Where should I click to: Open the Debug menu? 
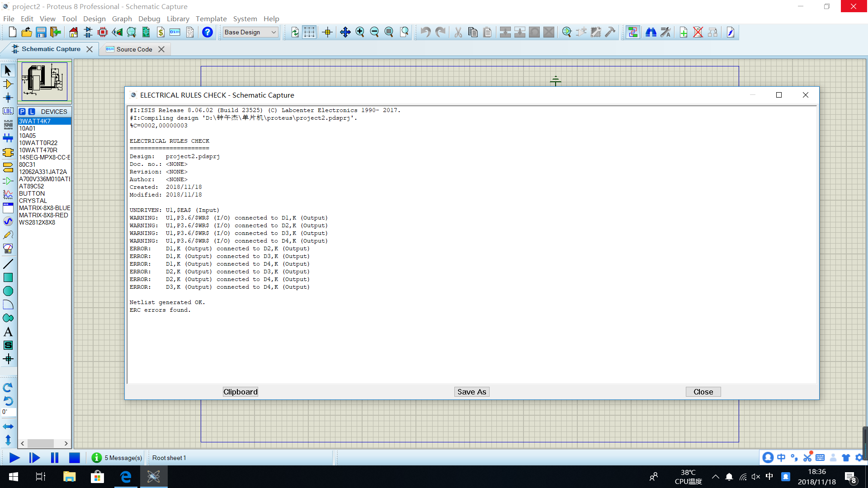pyautogui.click(x=149, y=19)
